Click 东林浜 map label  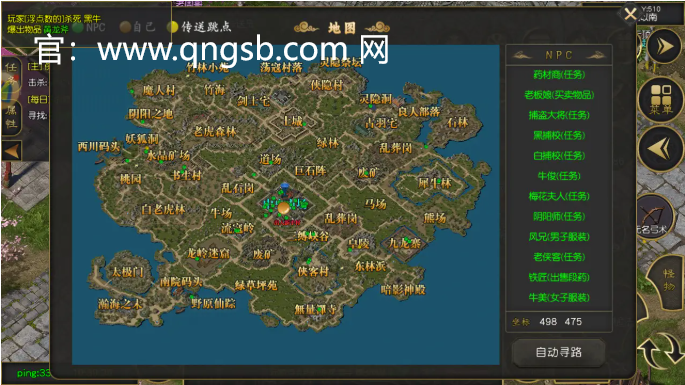[x=370, y=266]
